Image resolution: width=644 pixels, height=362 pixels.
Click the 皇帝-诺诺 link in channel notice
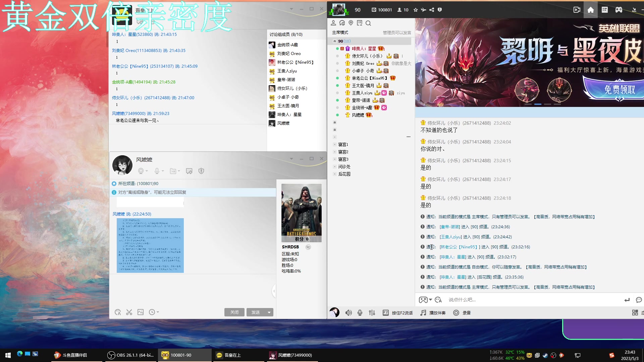(450, 227)
